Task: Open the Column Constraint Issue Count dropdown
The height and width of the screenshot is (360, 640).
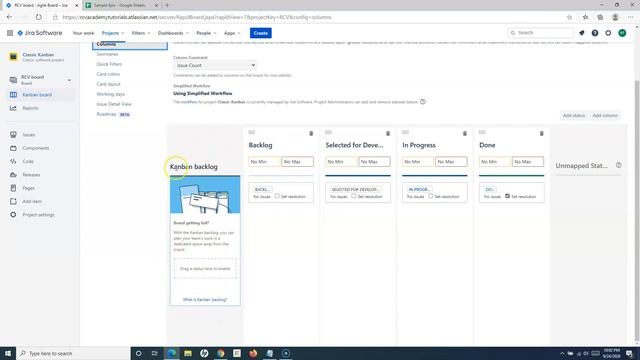Action: (x=215, y=65)
